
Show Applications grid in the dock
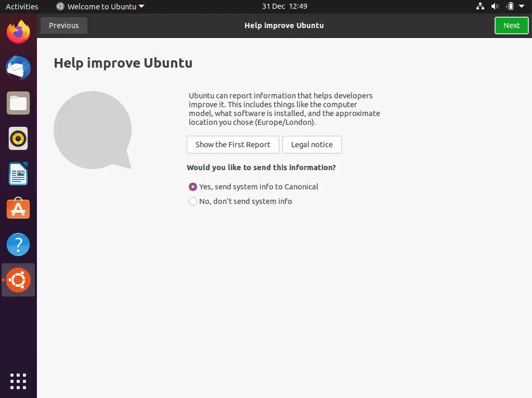[x=18, y=381]
